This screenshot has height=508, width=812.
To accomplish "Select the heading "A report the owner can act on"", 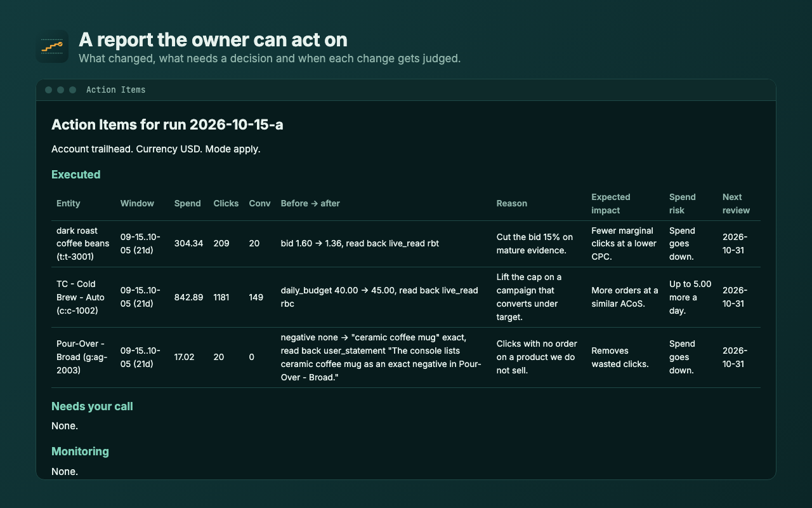I will (x=213, y=40).
